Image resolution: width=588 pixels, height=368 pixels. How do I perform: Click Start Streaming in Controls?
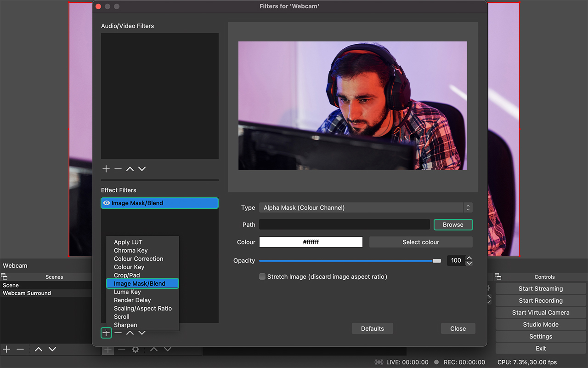541,288
